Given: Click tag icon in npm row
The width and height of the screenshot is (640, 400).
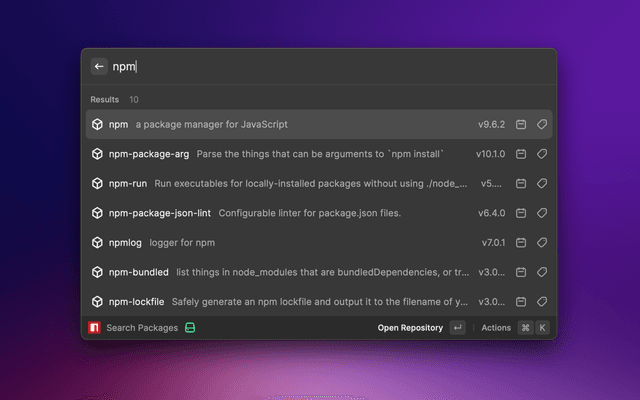Looking at the screenshot, I should 542,124.
